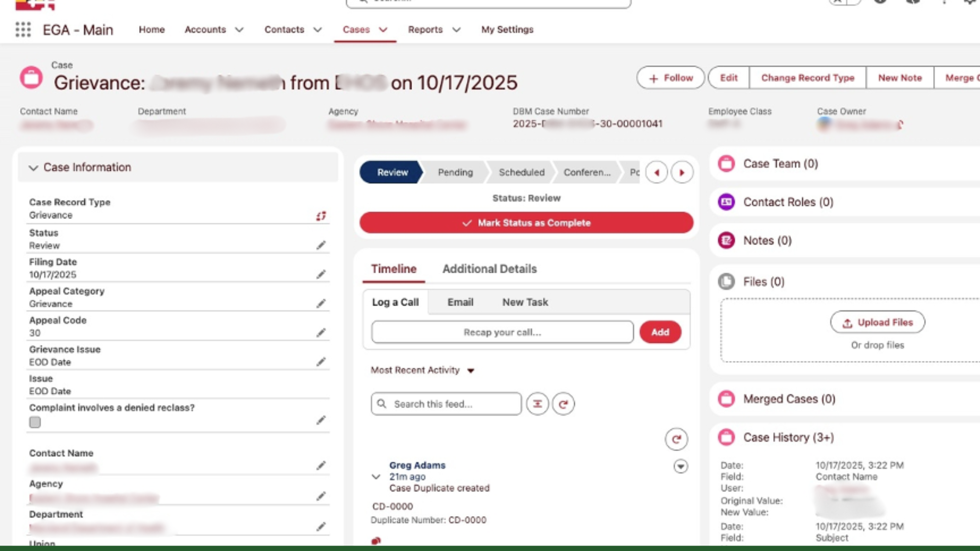
Task: Click the Recap your call input
Action: 502,332
